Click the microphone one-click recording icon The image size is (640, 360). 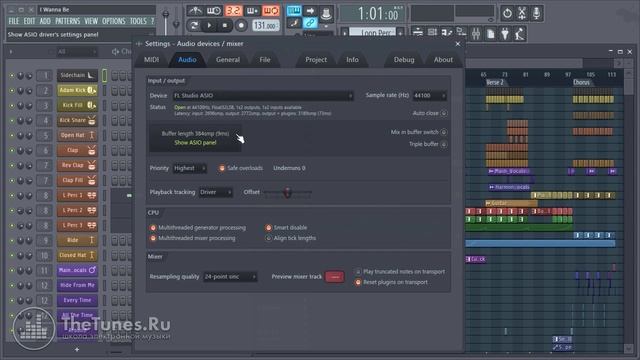pyautogui.click(x=537, y=13)
